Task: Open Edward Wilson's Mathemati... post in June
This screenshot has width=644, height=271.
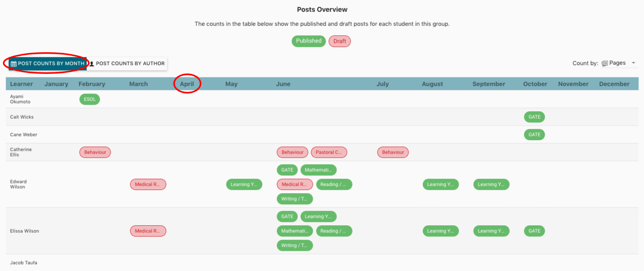Action: [x=318, y=170]
